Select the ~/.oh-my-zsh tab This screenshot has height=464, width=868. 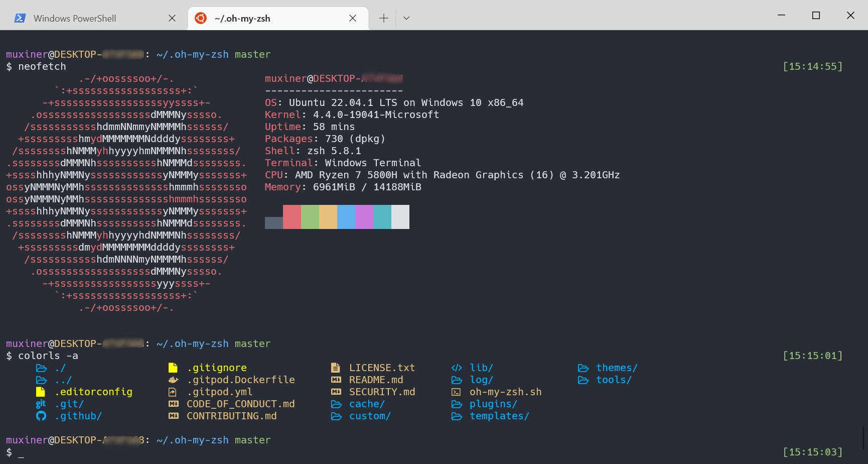pyautogui.click(x=278, y=18)
